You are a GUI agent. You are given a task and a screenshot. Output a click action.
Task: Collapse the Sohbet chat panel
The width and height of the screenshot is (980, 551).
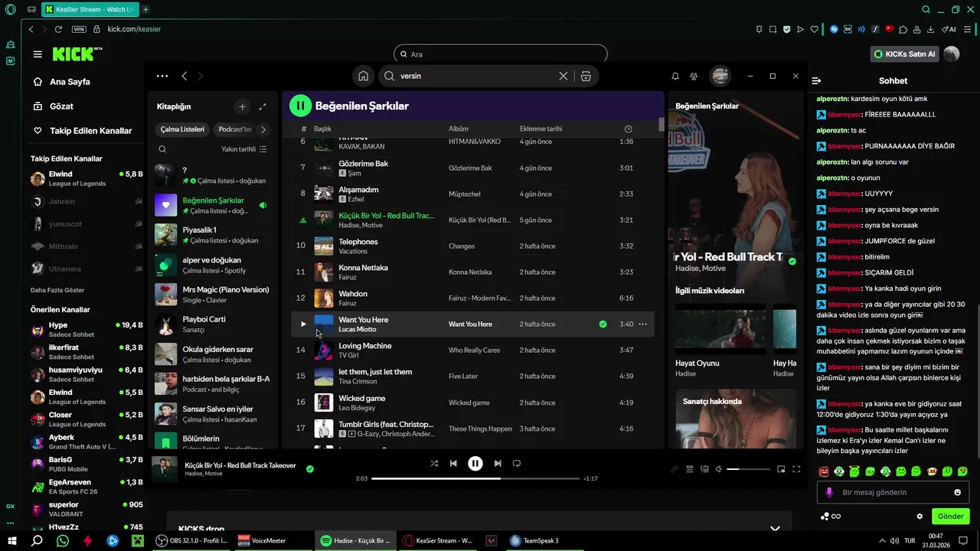coord(816,80)
